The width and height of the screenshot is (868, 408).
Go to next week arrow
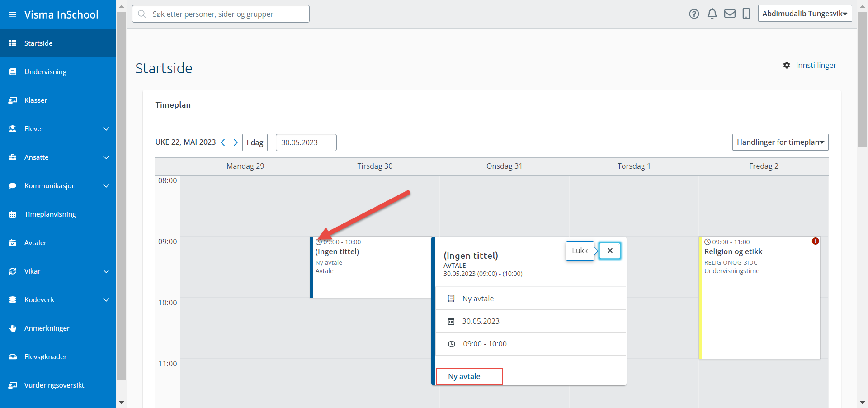235,142
